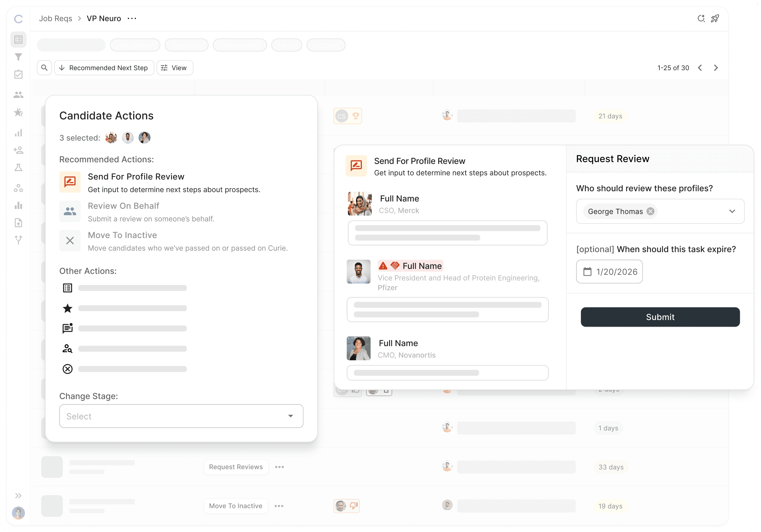Open the people group icon in sidebar
The image size is (761, 532).
19,95
